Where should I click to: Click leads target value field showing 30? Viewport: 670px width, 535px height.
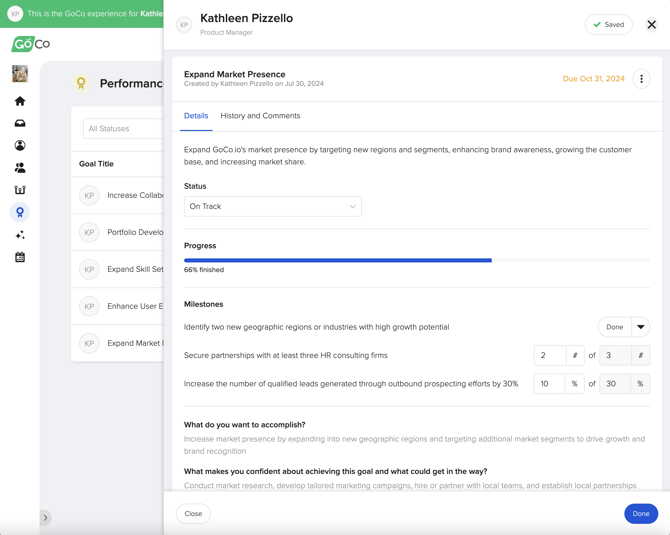614,384
